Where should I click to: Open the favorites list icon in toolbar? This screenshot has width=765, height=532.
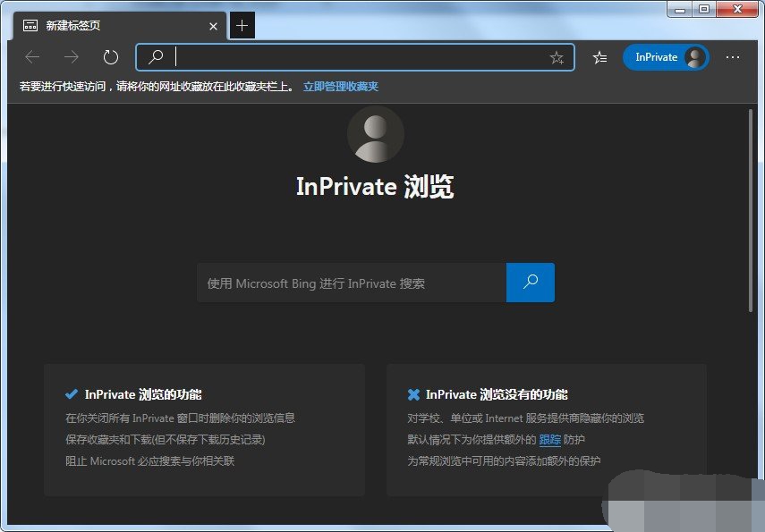pyautogui.click(x=599, y=57)
